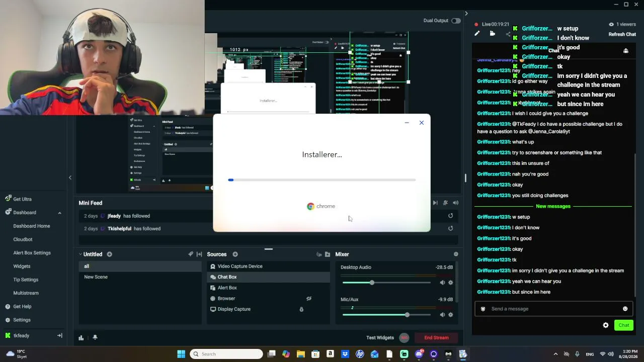This screenshot has height=362, width=644.
Task: Toggle the Dual Output switch
Action: tap(456, 21)
